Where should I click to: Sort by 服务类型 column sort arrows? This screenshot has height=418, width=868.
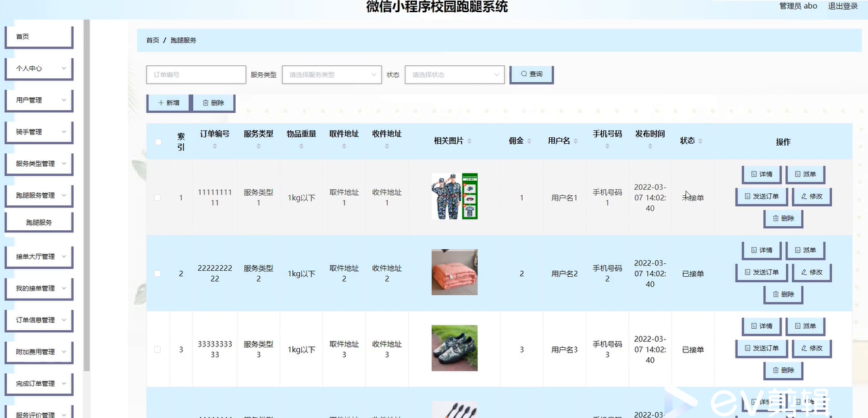[258, 147]
